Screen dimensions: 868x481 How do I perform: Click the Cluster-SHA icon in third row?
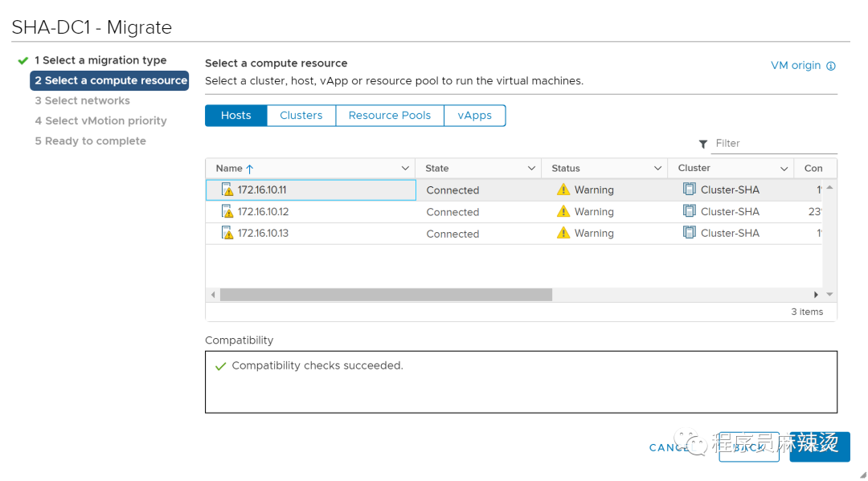point(689,233)
